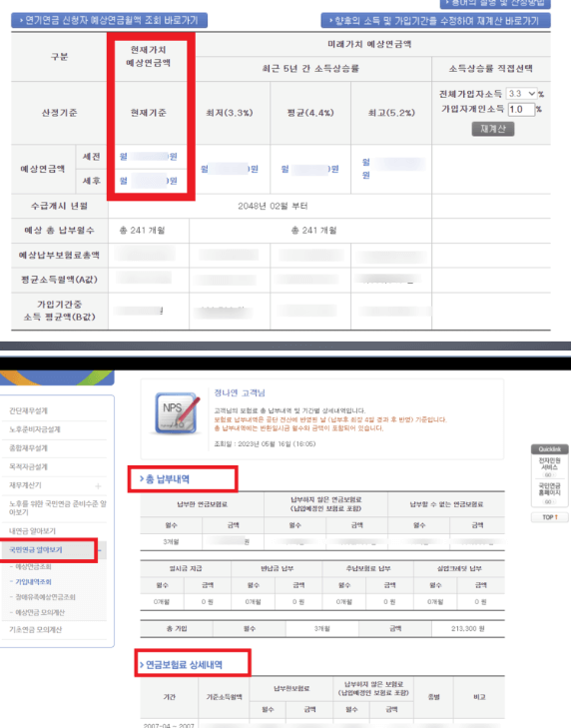Click the 213,300 원 total amount cell
The height and width of the screenshot is (728, 571).
pyautogui.click(x=468, y=629)
